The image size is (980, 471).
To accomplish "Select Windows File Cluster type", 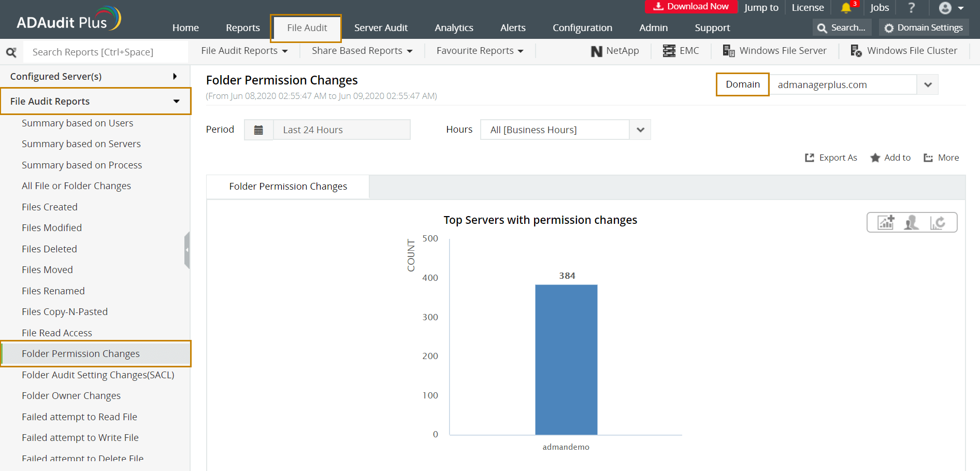I will pyautogui.click(x=904, y=51).
